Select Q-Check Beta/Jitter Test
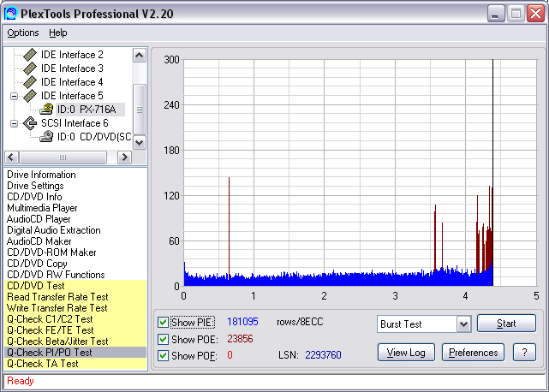This screenshot has width=549, height=392. pos(75,342)
